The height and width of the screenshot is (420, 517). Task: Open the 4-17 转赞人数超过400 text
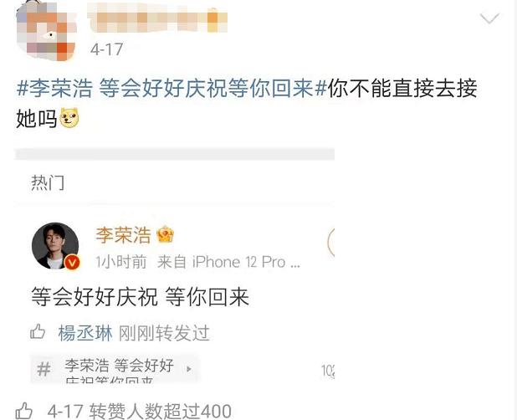[x=139, y=411]
